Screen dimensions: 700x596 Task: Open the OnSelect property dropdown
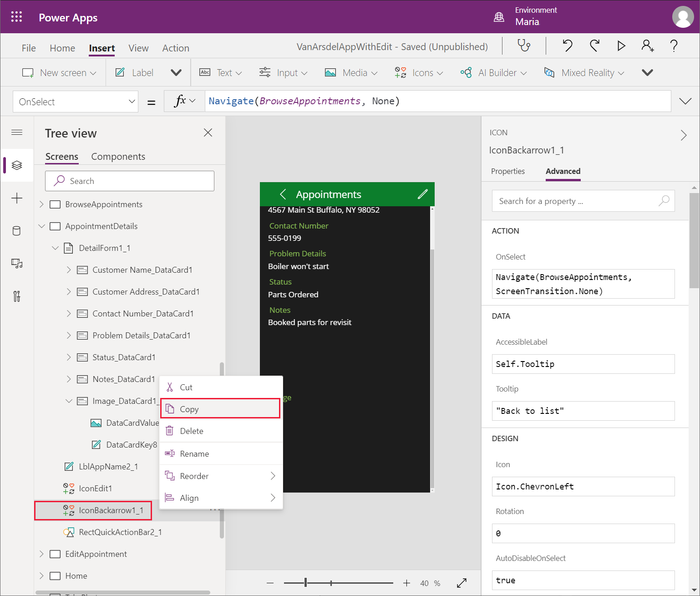[76, 102]
